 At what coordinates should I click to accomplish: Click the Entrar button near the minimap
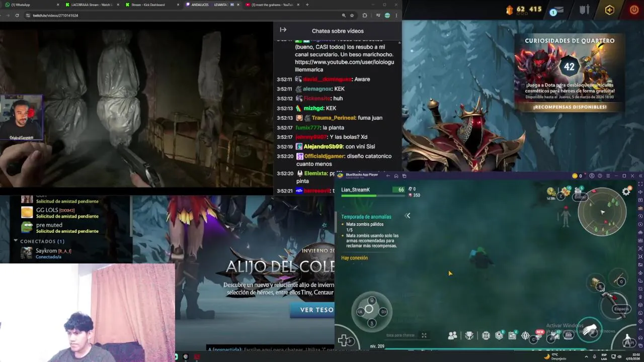click(580, 197)
